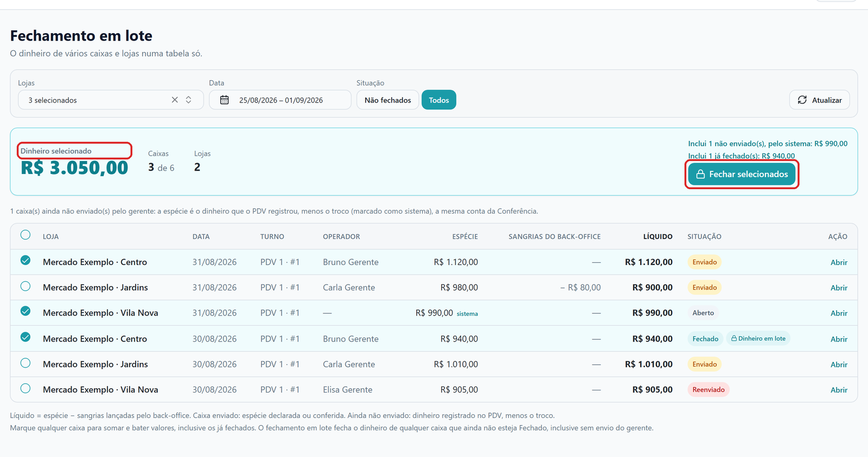868x457 pixels.
Task: Open the Jardins caixa of R$ 1.010,00
Action: point(839,365)
